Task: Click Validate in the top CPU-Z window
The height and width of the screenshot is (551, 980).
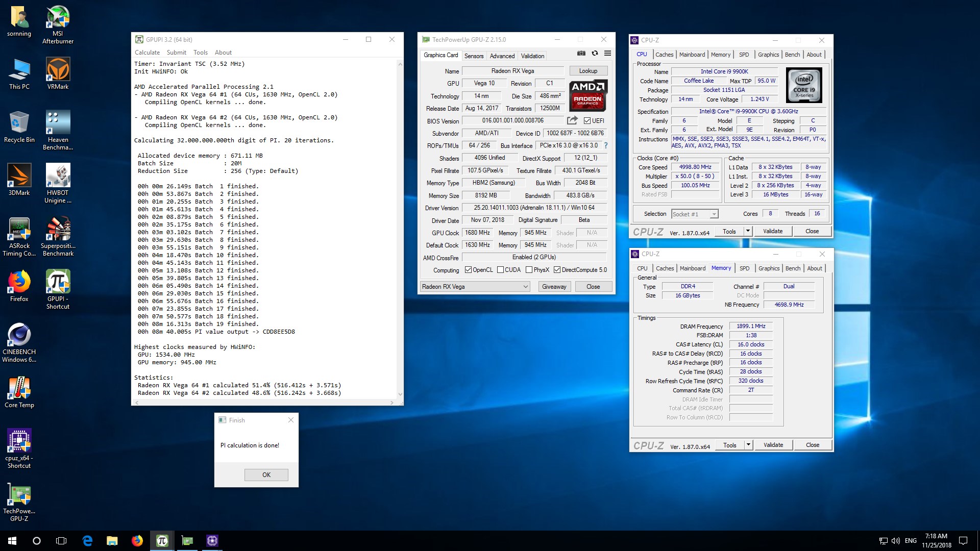Action: tap(773, 231)
